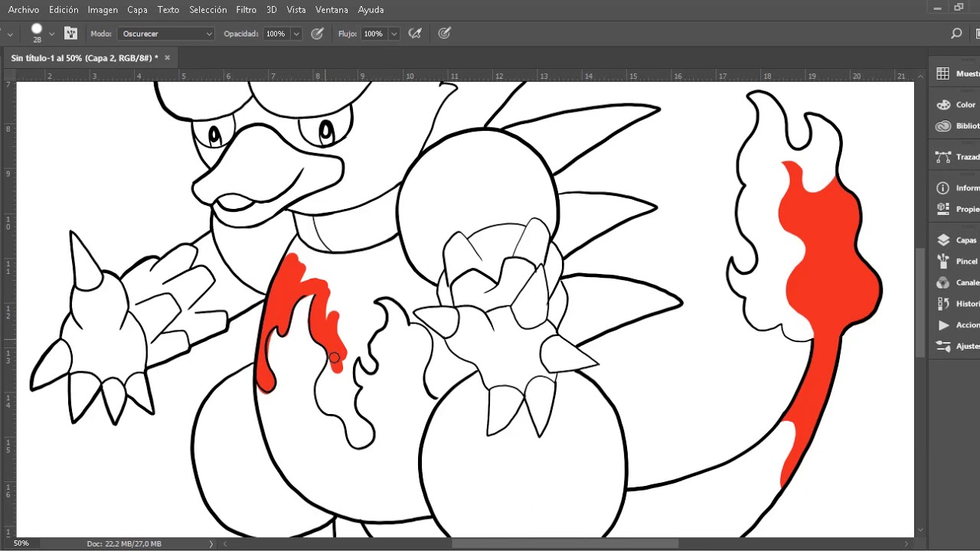Screen dimensions: 980x551
Task: Toggle pressure for size icon
Action: (x=445, y=34)
